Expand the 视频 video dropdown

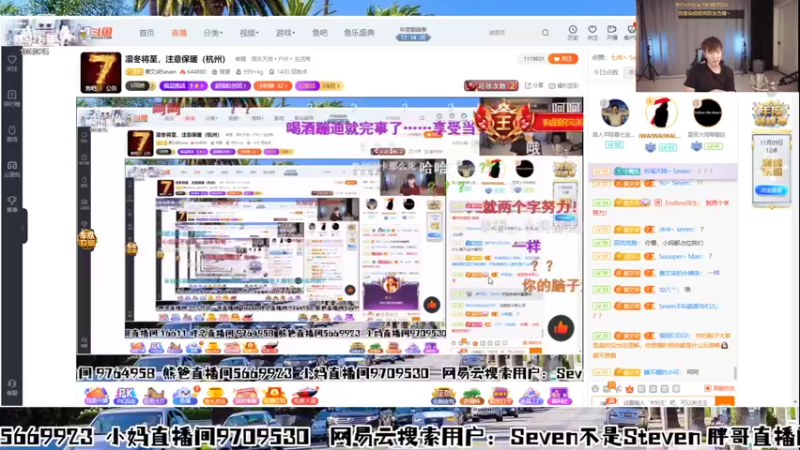(x=249, y=33)
